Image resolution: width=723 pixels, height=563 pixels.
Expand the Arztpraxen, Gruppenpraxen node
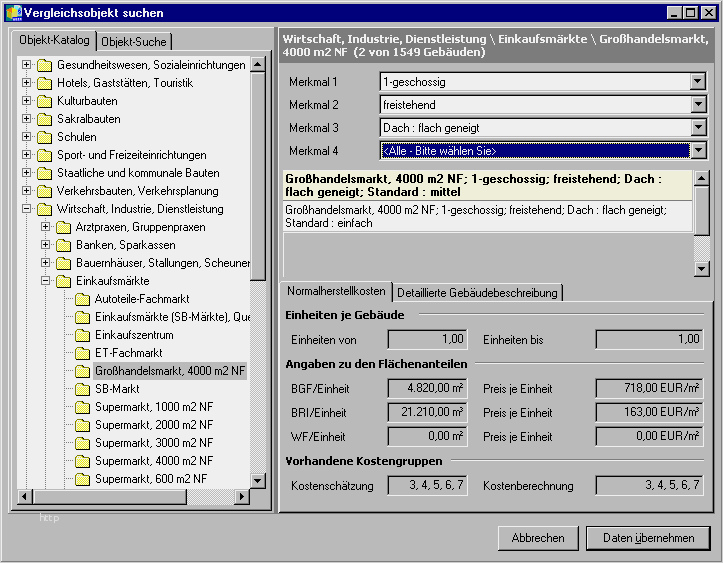point(46,227)
